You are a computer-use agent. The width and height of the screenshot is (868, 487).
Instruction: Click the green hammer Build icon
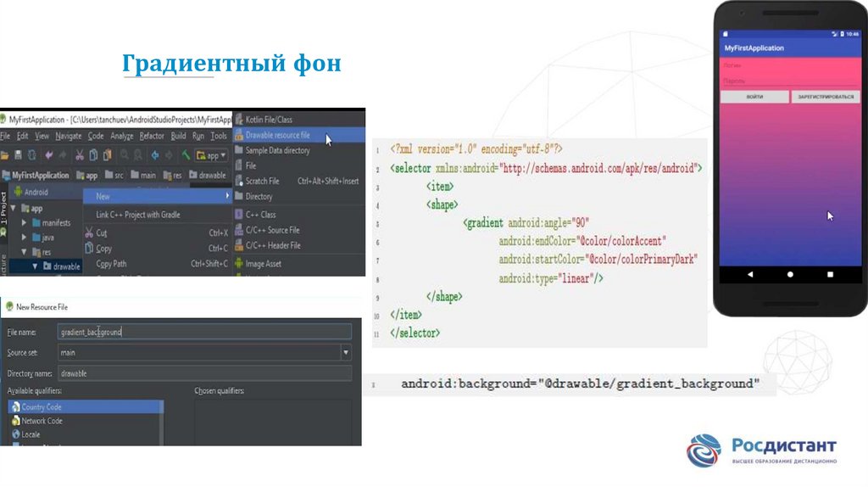click(184, 155)
